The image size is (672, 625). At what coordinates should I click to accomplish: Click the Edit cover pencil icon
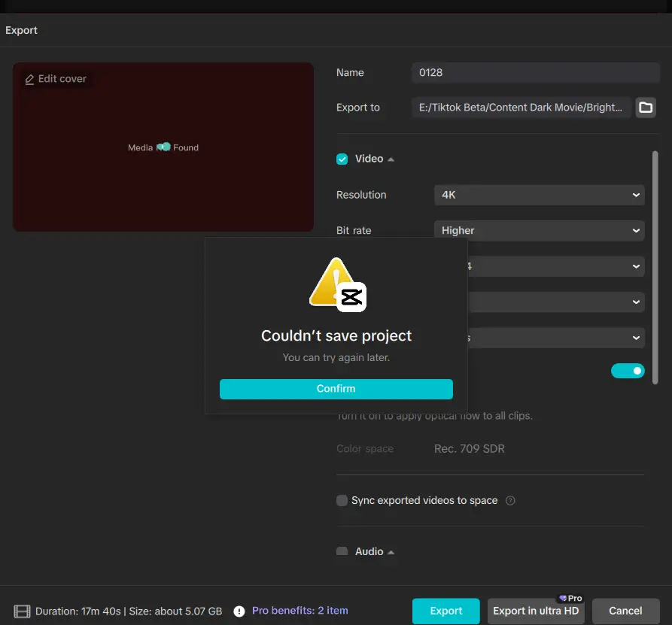(x=29, y=79)
